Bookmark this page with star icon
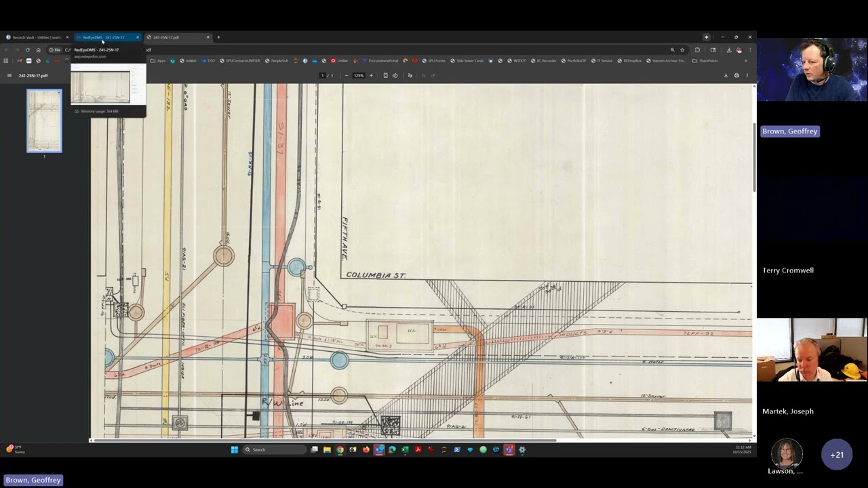 [682, 49]
